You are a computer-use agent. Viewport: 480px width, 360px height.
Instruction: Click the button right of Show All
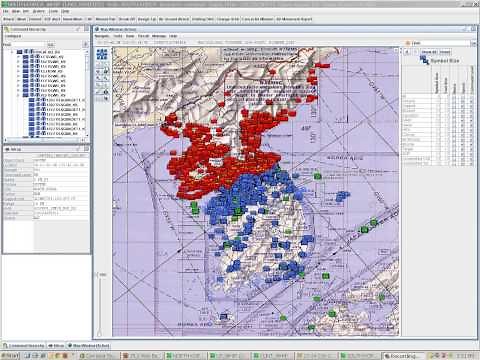445,52
